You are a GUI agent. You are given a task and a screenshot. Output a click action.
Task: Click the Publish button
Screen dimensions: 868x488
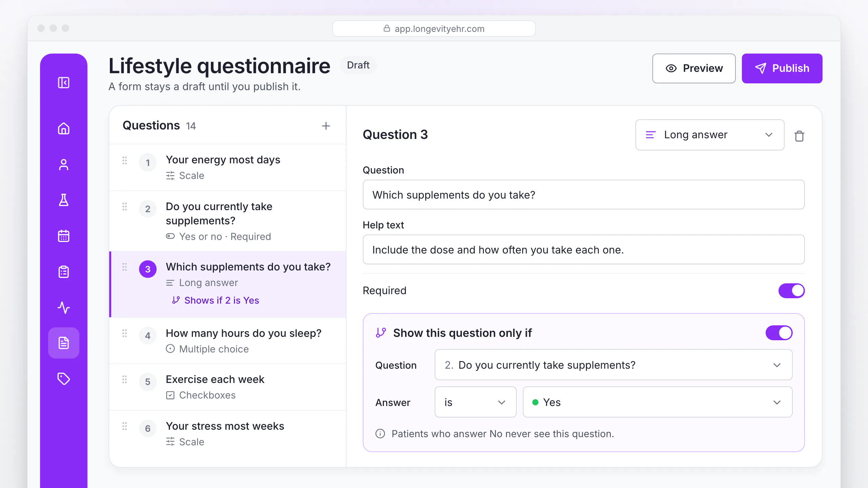[782, 68]
